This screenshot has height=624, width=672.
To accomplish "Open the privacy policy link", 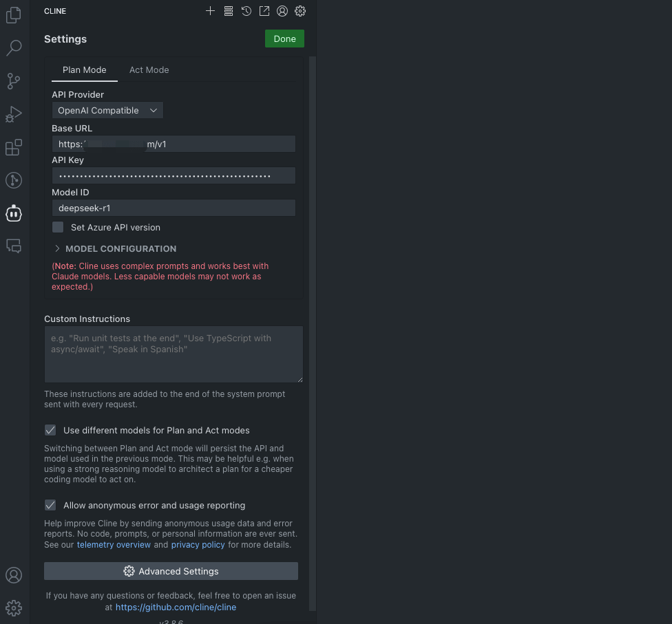I will pyautogui.click(x=198, y=544).
